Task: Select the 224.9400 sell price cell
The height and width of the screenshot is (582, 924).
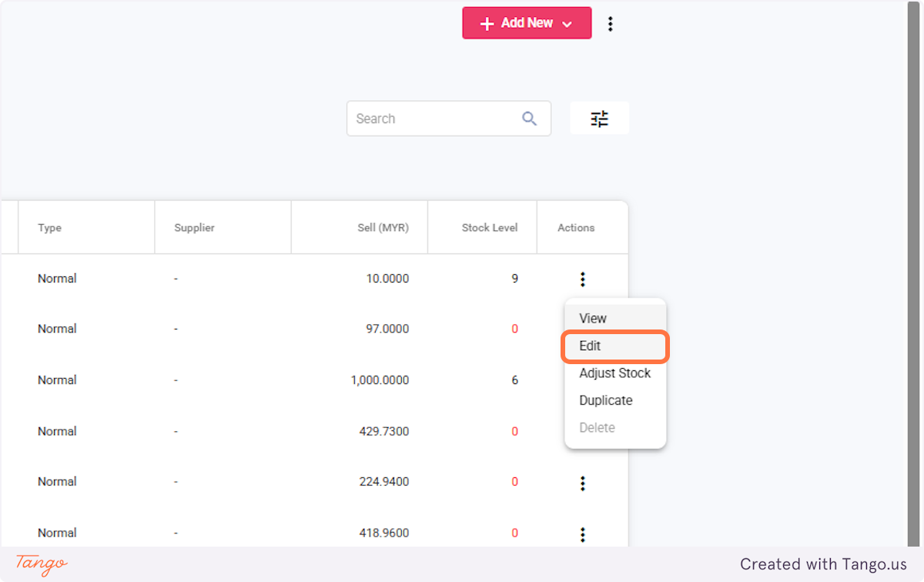Action: 384,482
